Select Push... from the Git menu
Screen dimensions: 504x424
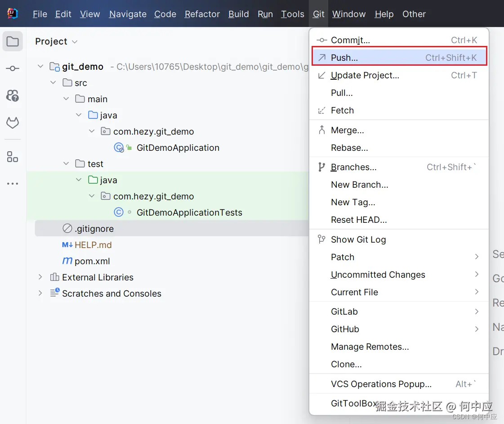(x=344, y=58)
